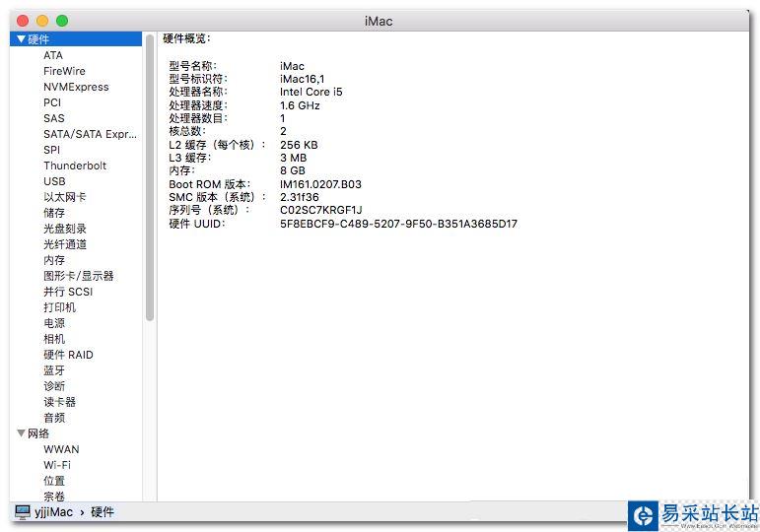Minimize the window with yellow button
760x532 pixels.
(42, 21)
